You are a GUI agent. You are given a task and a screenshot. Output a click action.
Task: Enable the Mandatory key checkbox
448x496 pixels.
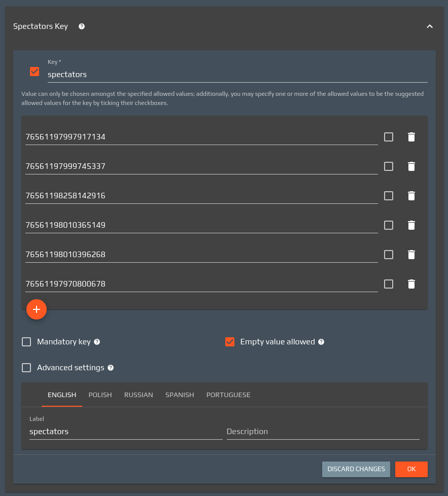(26, 342)
